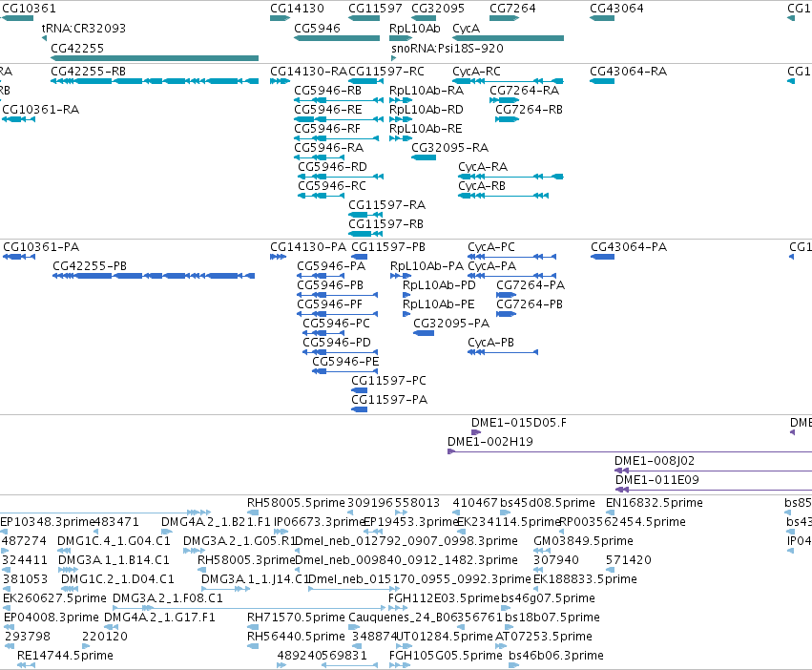This screenshot has height=670, width=812.
Task: Select the RpL10Ab-PD protein label
Action: 439,285
